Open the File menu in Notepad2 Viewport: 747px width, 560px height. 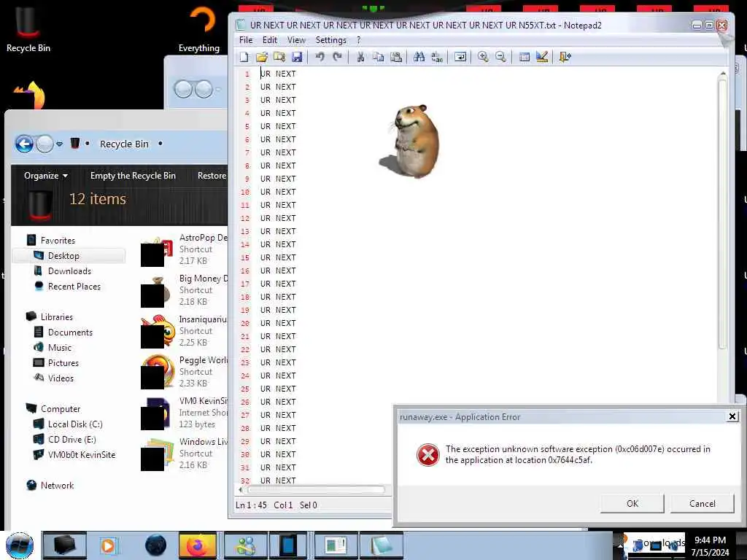click(x=246, y=40)
